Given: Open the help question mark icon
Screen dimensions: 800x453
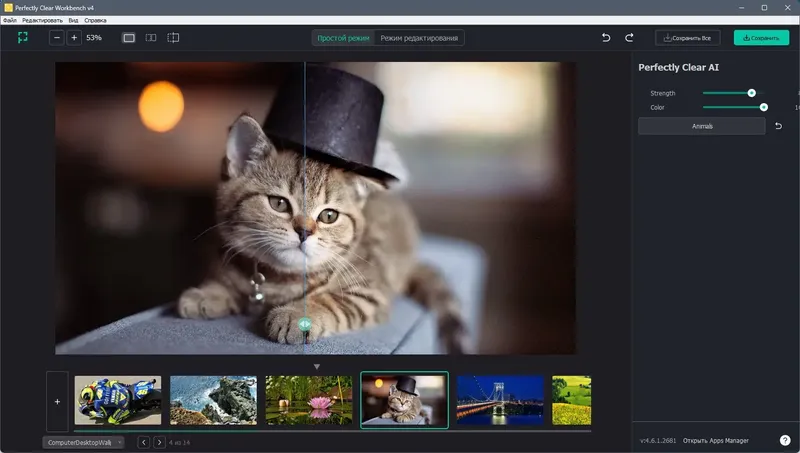Looking at the screenshot, I should click(x=785, y=440).
